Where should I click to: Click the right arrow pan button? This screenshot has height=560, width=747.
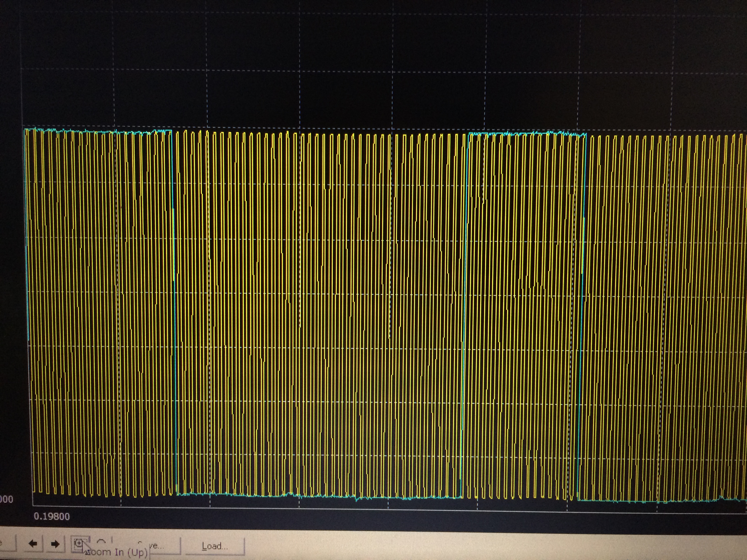coord(55,544)
